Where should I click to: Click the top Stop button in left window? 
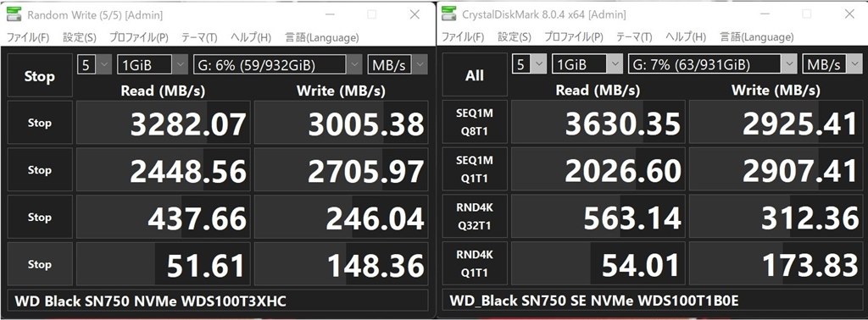coord(39,75)
